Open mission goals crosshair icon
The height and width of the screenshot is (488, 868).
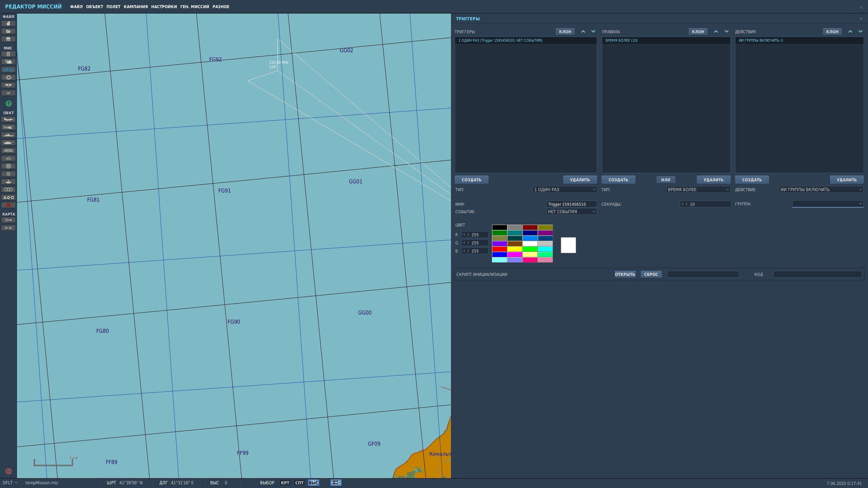pos(8,77)
